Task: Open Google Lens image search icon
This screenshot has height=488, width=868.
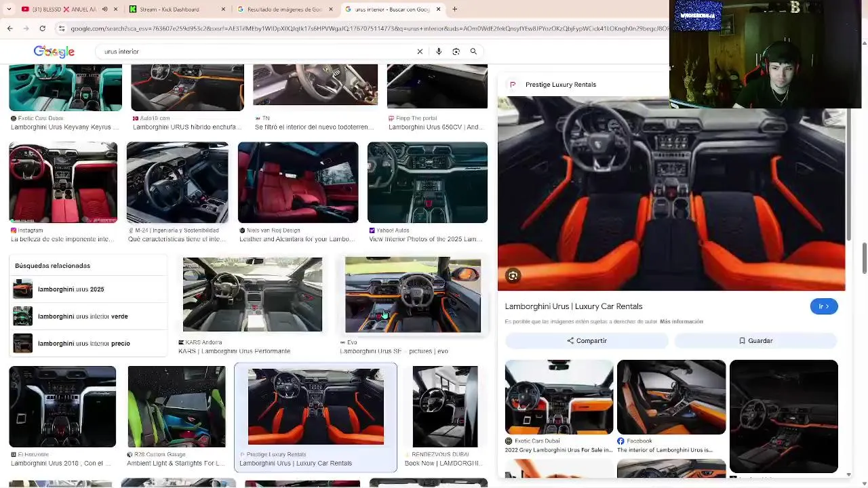Action: point(456,52)
